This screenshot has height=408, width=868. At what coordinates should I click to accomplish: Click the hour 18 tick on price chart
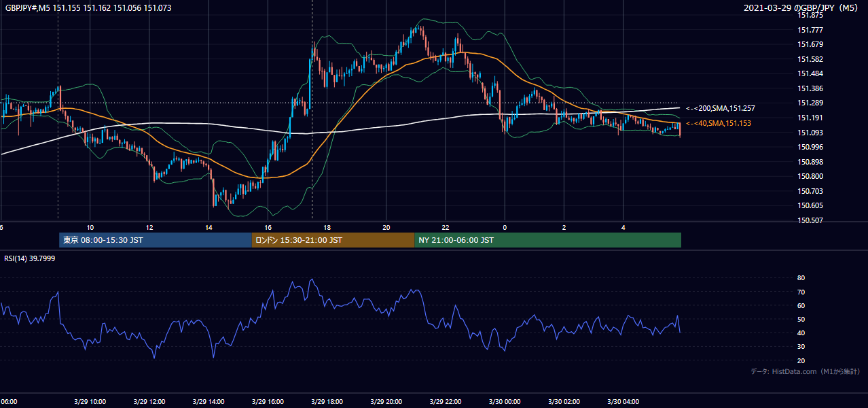[x=327, y=226]
